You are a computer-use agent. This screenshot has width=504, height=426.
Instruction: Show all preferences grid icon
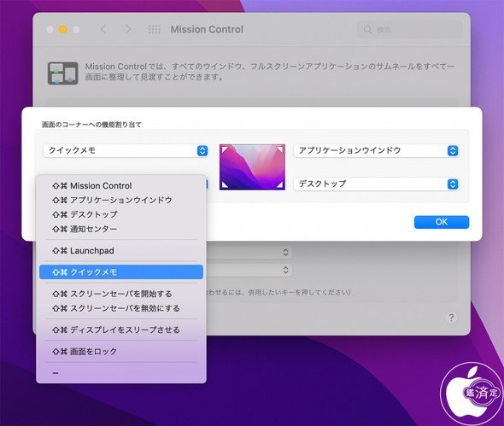[x=155, y=30]
